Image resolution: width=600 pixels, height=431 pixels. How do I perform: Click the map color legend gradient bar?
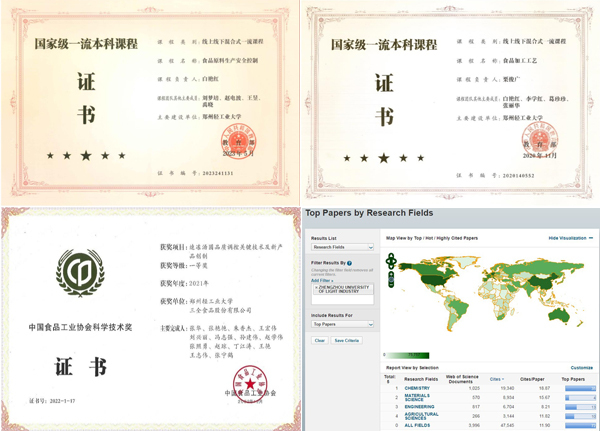coord(407,354)
